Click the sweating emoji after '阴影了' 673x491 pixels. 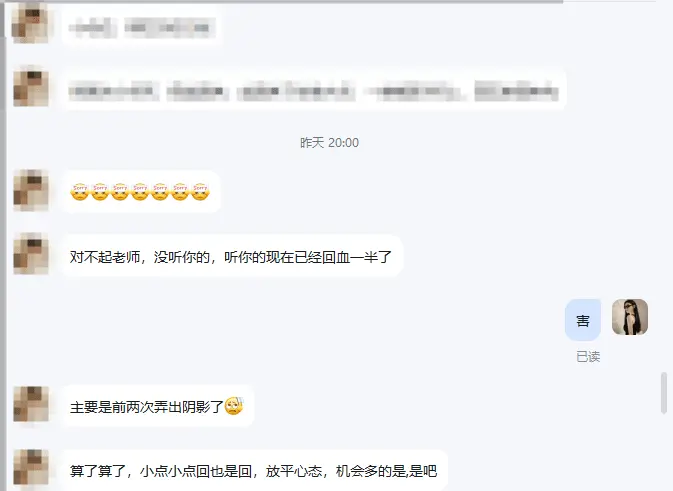click(x=234, y=406)
